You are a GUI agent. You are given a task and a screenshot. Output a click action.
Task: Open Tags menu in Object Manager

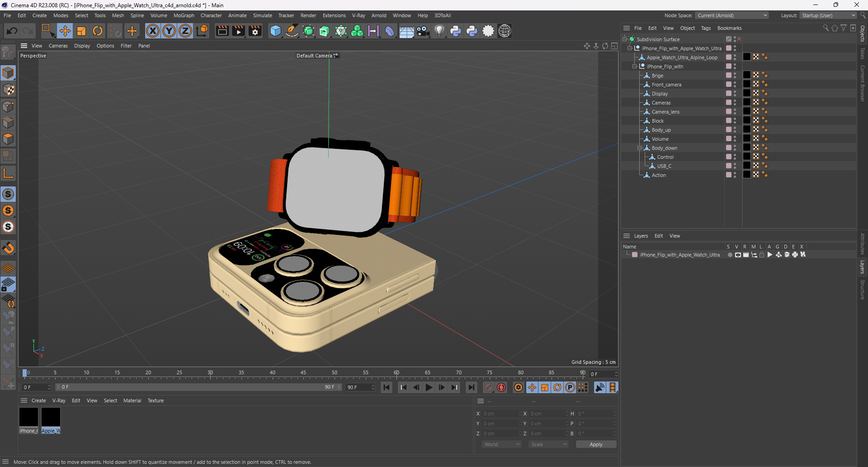706,28
